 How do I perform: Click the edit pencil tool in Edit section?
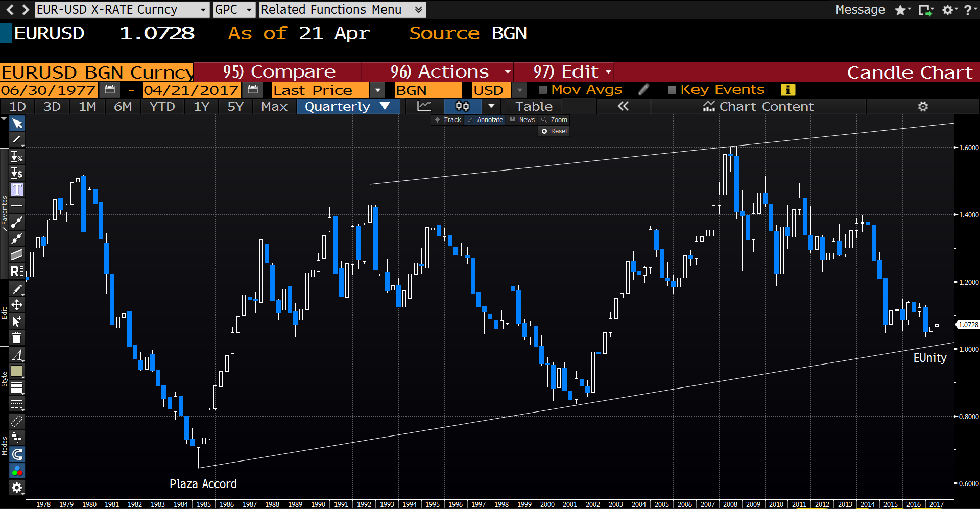click(17, 289)
